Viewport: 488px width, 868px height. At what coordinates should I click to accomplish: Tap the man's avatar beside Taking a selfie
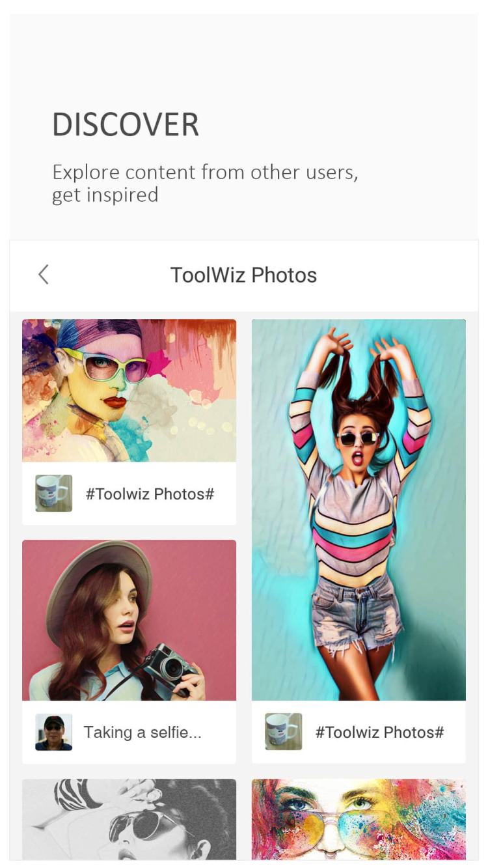53,733
